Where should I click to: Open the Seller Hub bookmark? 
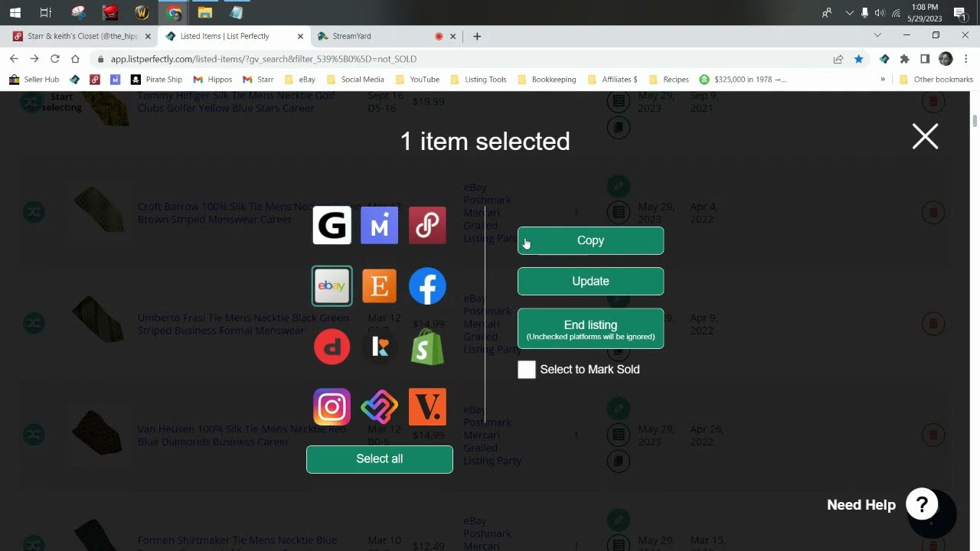pyautogui.click(x=34, y=79)
